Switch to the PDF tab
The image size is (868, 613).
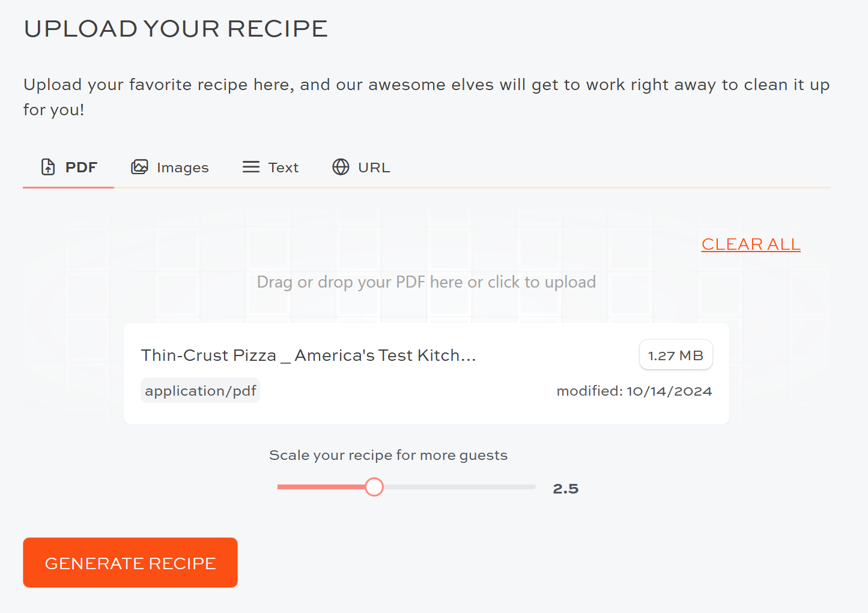(80, 168)
